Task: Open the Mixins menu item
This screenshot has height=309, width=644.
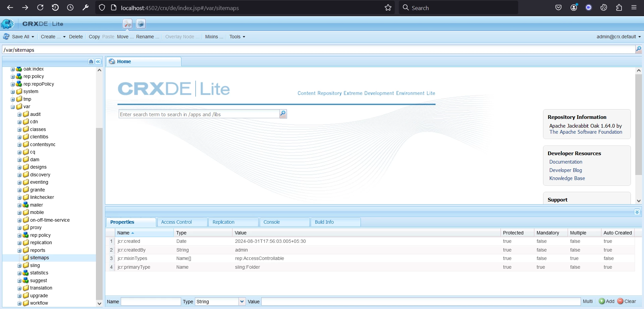Action: 214,37
